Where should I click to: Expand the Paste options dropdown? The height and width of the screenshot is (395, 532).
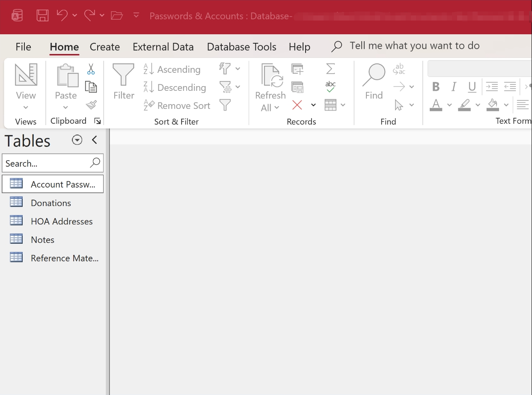(x=65, y=108)
